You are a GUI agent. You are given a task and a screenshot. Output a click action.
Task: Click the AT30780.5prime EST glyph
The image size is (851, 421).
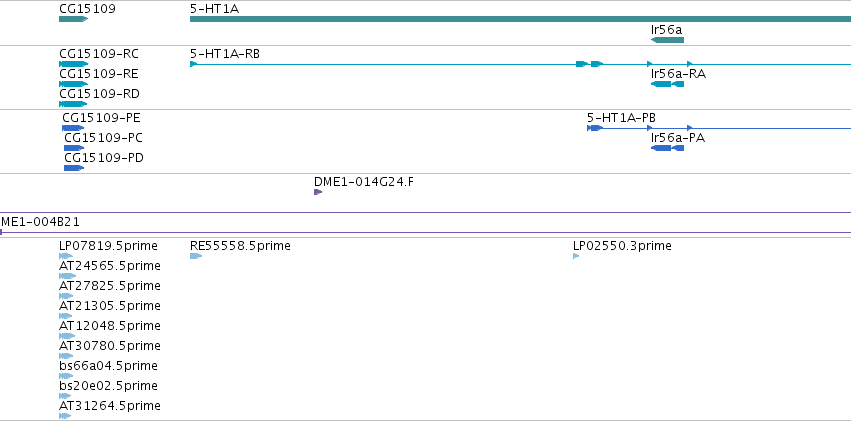click(66, 356)
